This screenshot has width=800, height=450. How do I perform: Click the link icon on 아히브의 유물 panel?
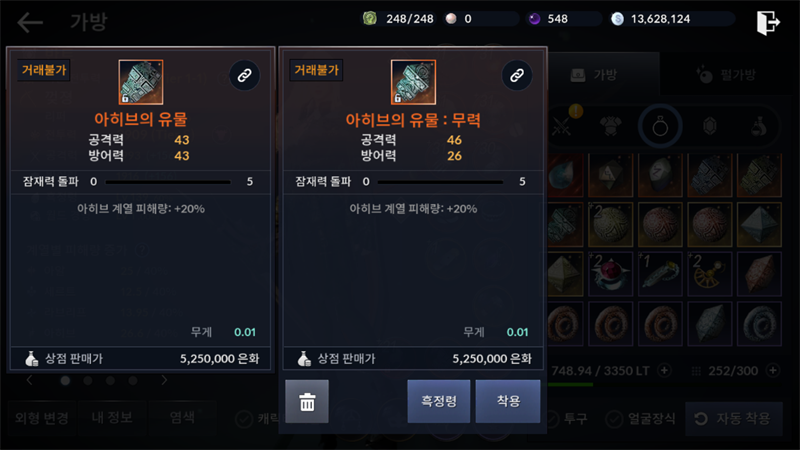tap(244, 76)
